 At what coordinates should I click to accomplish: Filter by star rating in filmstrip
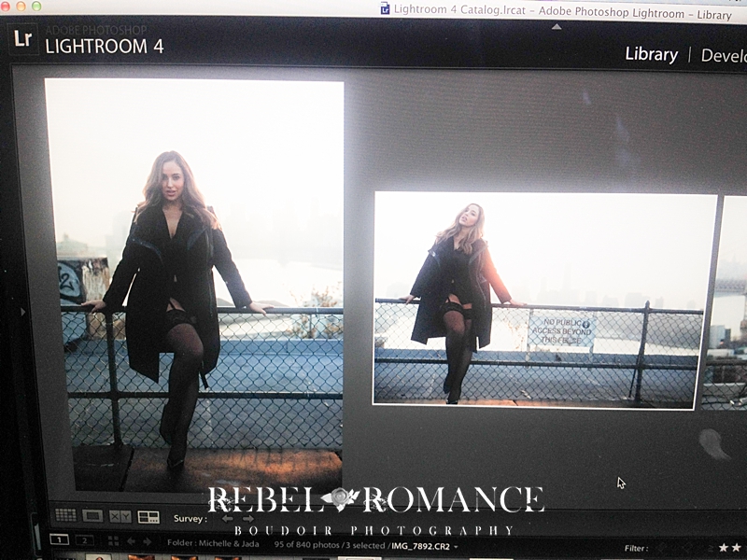pyautogui.click(x=728, y=547)
